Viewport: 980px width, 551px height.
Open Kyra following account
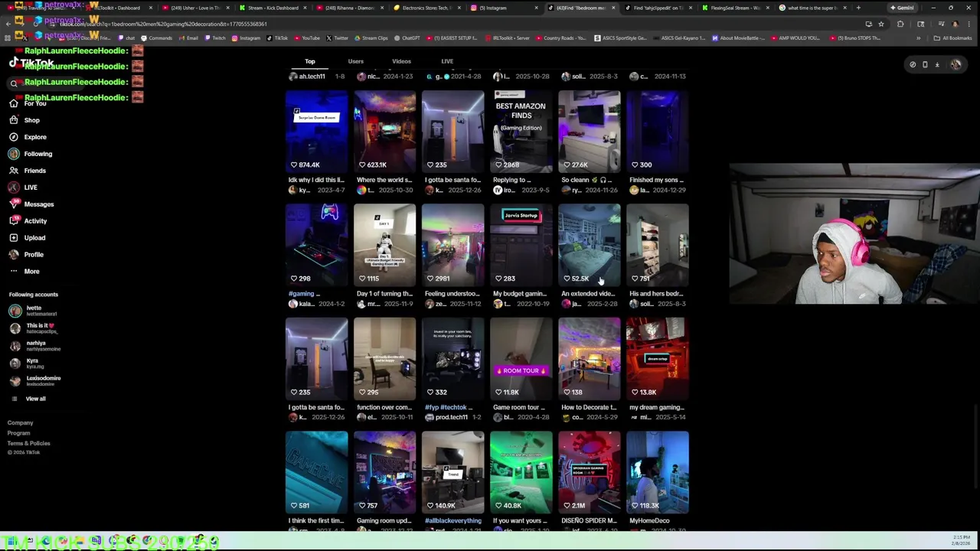[x=27, y=364]
